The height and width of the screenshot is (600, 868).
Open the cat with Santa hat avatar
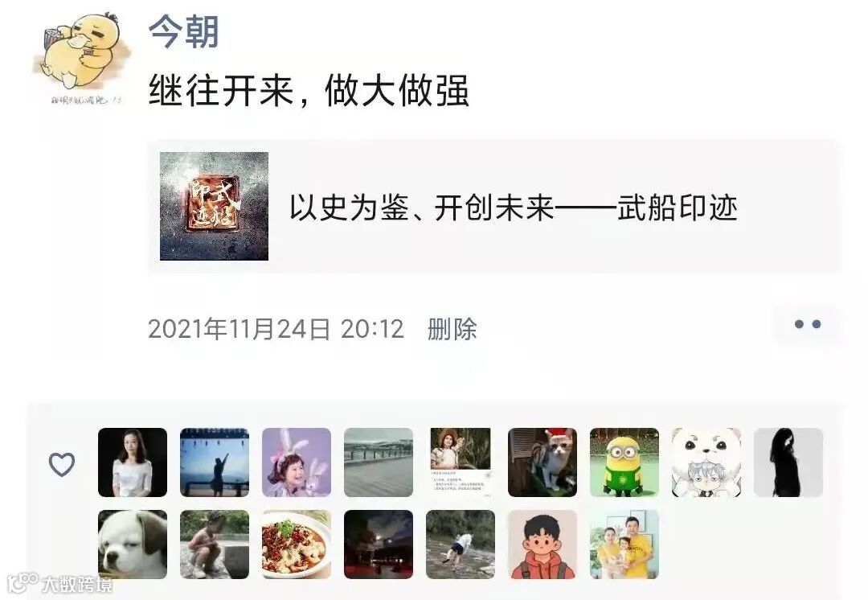click(x=542, y=462)
